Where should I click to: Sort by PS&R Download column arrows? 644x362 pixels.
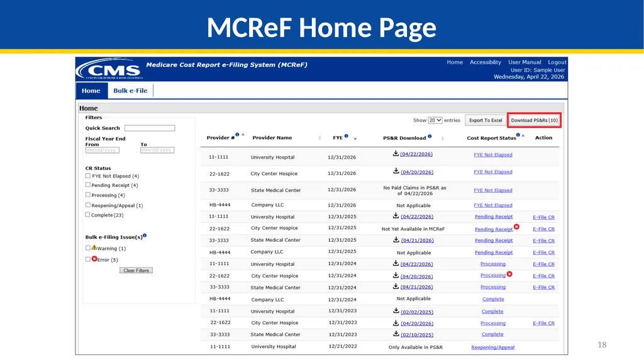pos(442,139)
